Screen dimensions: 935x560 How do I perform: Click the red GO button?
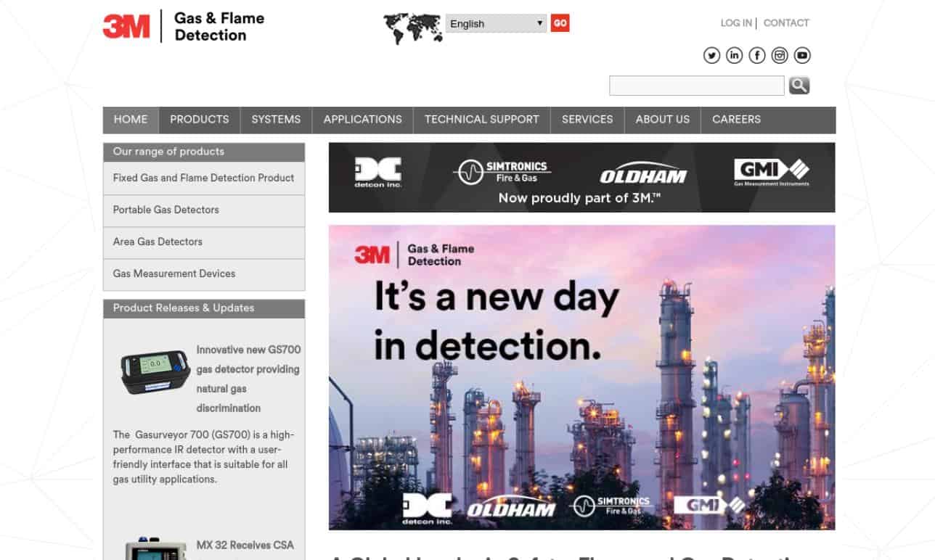(x=560, y=23)
